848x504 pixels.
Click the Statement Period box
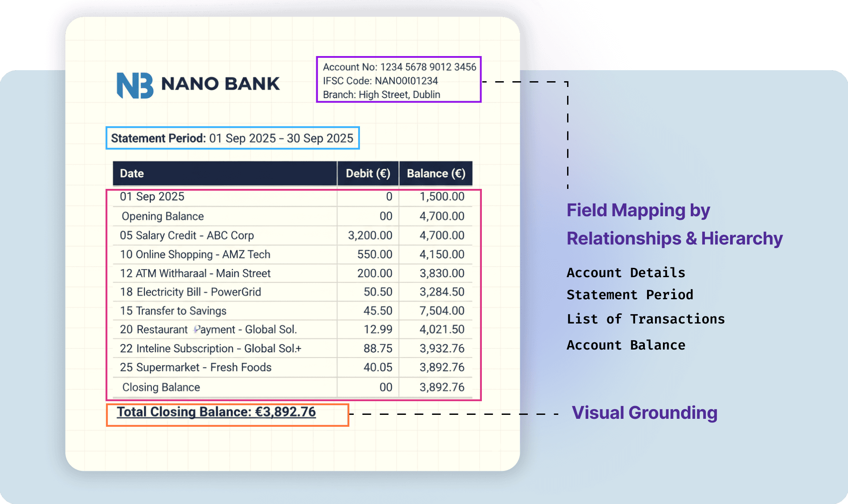click(232, 138)
